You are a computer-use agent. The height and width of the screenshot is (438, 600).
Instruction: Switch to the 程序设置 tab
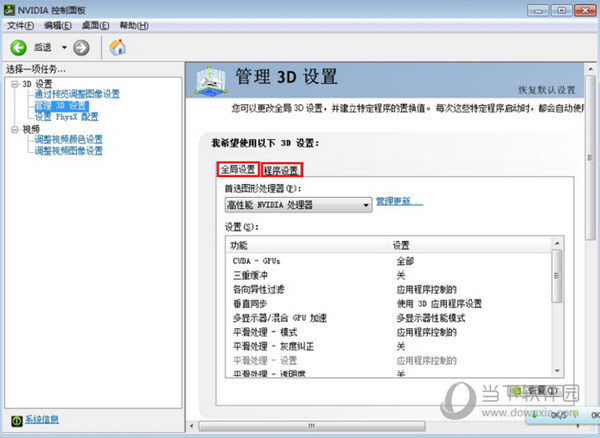pyautogui.click(x=282, y=170)
